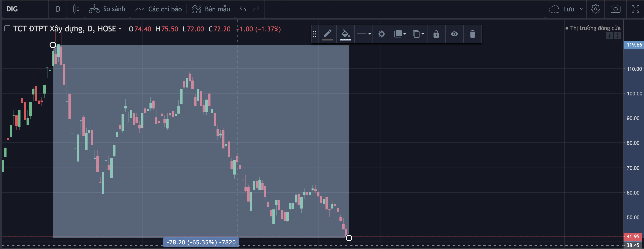This screenshot has height=249, width=644.
Task: Click the 100.00 price axis value
Action: click(634, 94)
